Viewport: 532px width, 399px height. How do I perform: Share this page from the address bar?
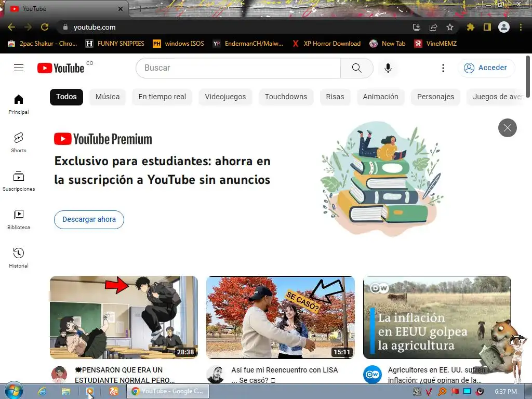433,27
